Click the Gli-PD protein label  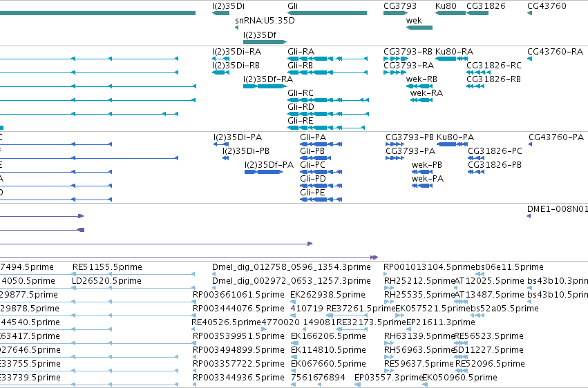click(313, 179)
